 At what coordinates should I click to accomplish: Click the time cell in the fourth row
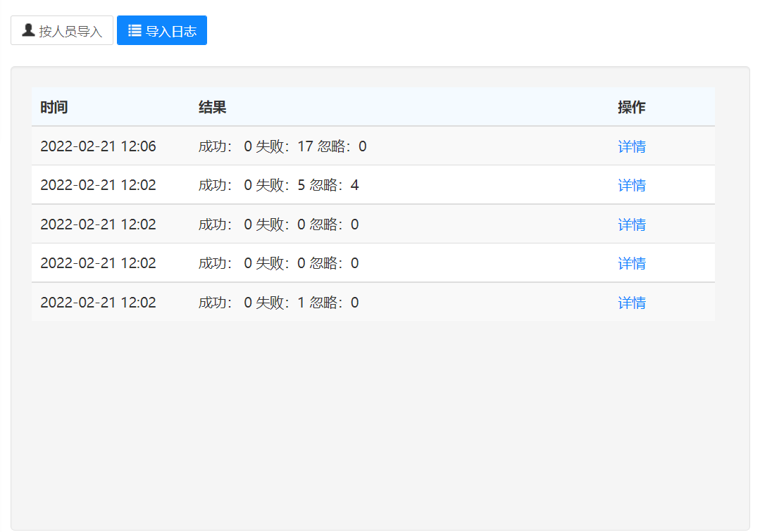98,263
